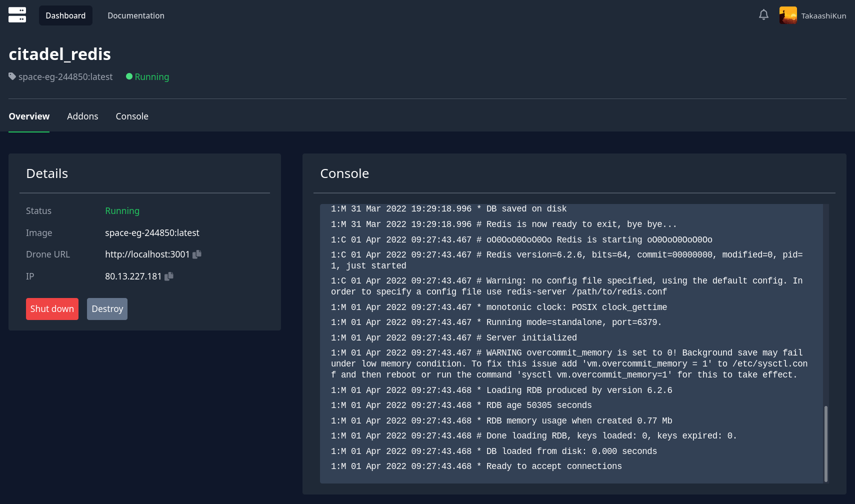This screenshot has width=855, height=504.
Task: Click the 'Redis version=6.2.6' log entry
Action: [566, 260]
